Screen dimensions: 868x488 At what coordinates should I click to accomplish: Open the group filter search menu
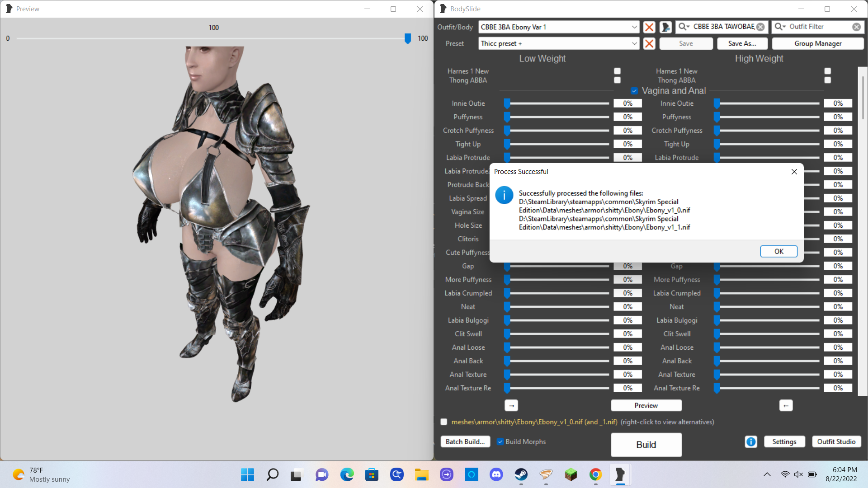click(684, 27)
